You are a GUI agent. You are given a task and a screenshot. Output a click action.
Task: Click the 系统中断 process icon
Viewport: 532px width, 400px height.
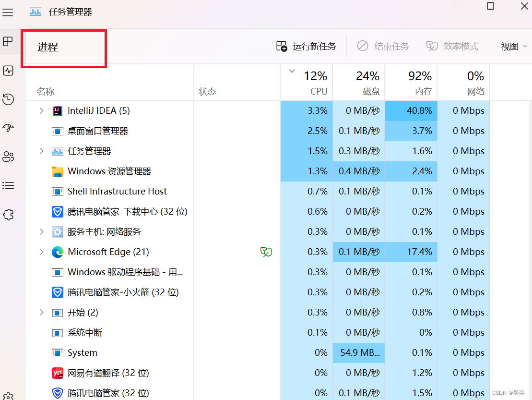click(x=58, y=333)
